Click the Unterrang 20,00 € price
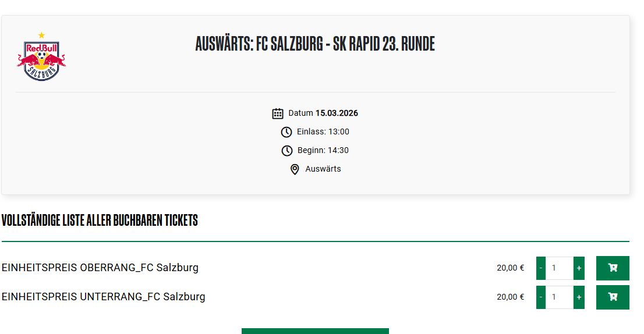This screenshot has width=644, height=334. pos(510,297)
